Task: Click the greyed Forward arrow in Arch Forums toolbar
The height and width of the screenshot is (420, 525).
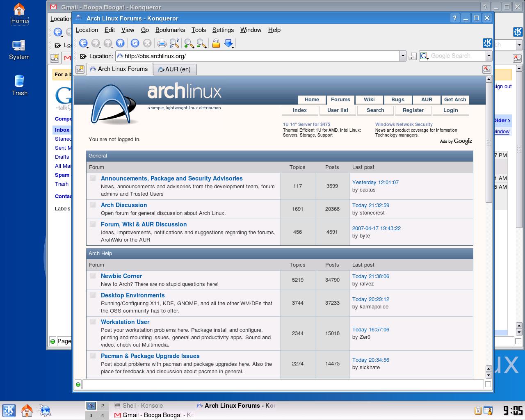Action: (96, 43)
